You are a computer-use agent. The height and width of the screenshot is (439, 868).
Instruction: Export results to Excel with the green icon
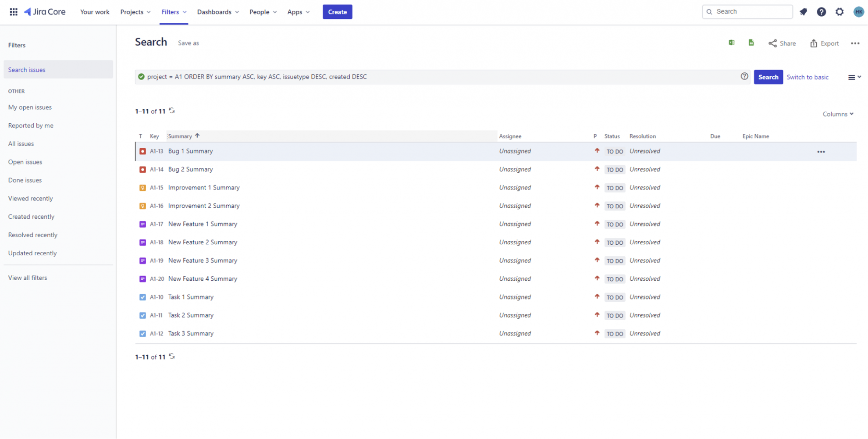click(x=731, y=43)
